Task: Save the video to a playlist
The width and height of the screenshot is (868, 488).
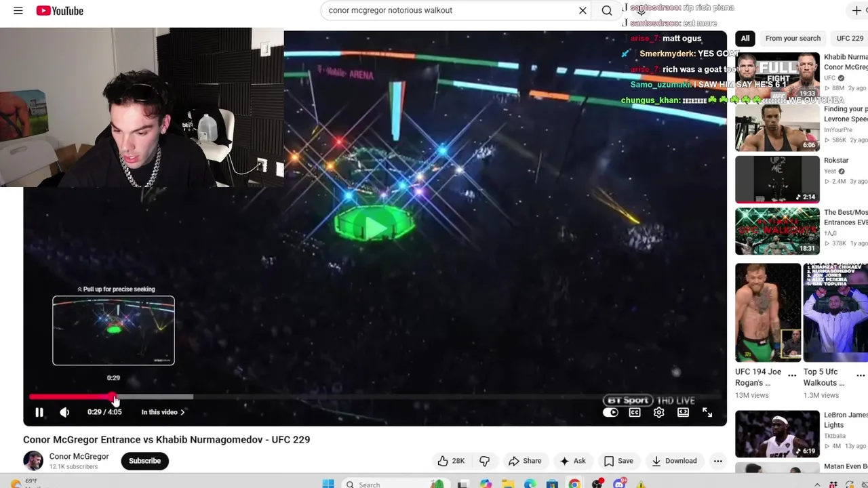Action: click(618, 461)
